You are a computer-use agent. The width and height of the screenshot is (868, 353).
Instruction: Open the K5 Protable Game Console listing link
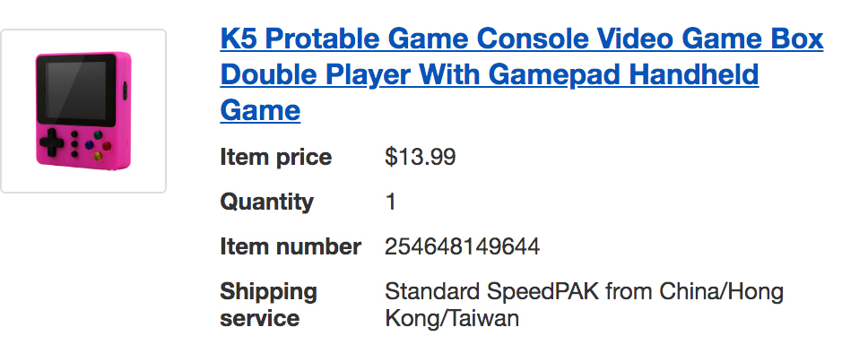point(522,74)
